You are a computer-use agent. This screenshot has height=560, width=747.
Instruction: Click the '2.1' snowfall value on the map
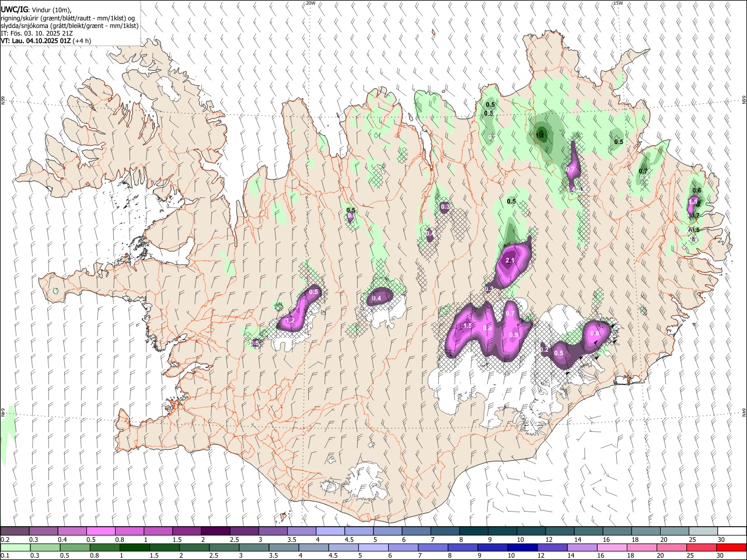tap(509, 260)
